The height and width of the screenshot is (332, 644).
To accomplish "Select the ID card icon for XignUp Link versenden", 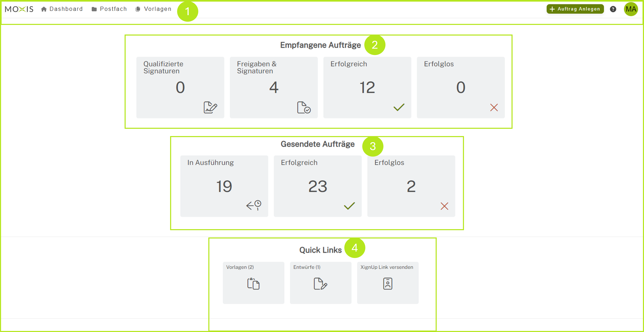I will (x=388, y=284).
